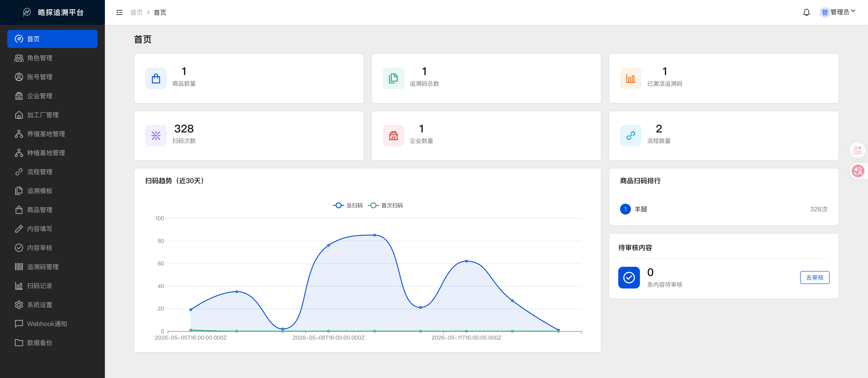Click the 328 扫码次数 value
The image size is (868, 378).
(x=184, y=129)
